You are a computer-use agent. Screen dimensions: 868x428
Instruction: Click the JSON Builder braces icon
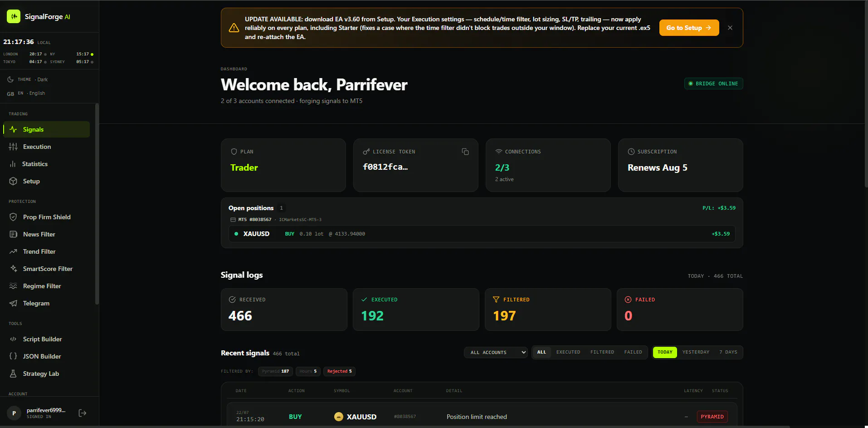point(13,356)
